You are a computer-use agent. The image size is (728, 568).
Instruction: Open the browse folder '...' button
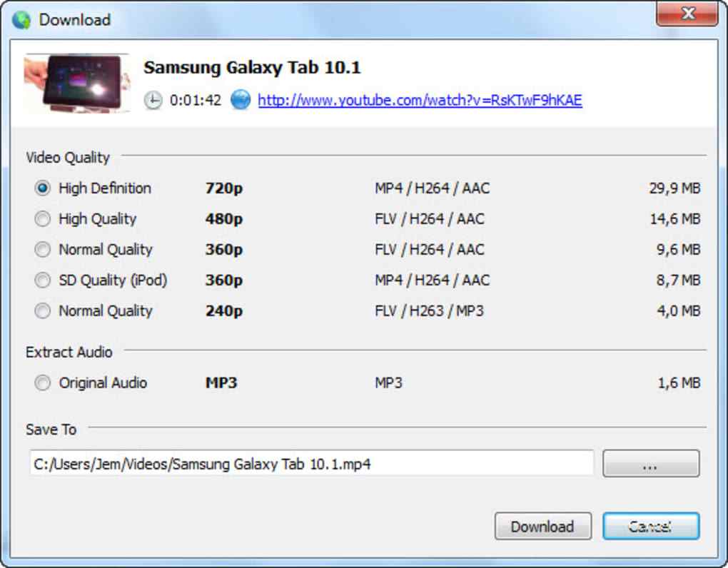pos(651,463)
